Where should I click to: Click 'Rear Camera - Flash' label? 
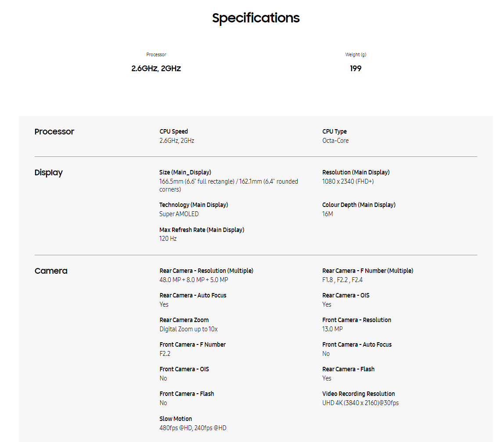(349, 369)
